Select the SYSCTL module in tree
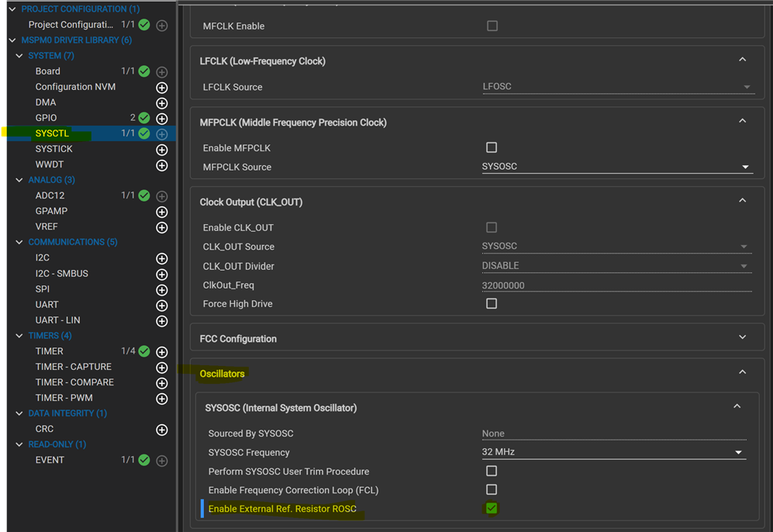773x532 pixels. (52, 133)
